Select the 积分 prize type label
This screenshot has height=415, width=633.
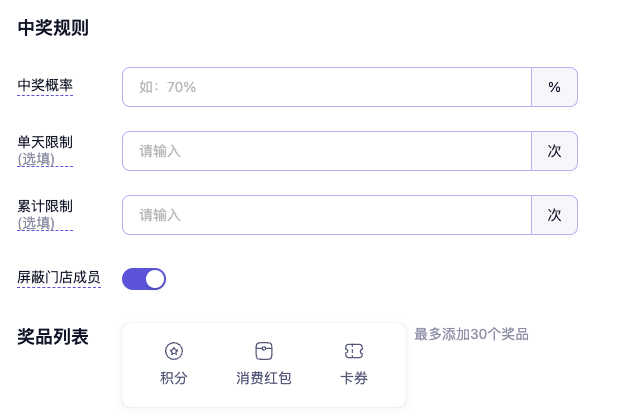point(174,378)
